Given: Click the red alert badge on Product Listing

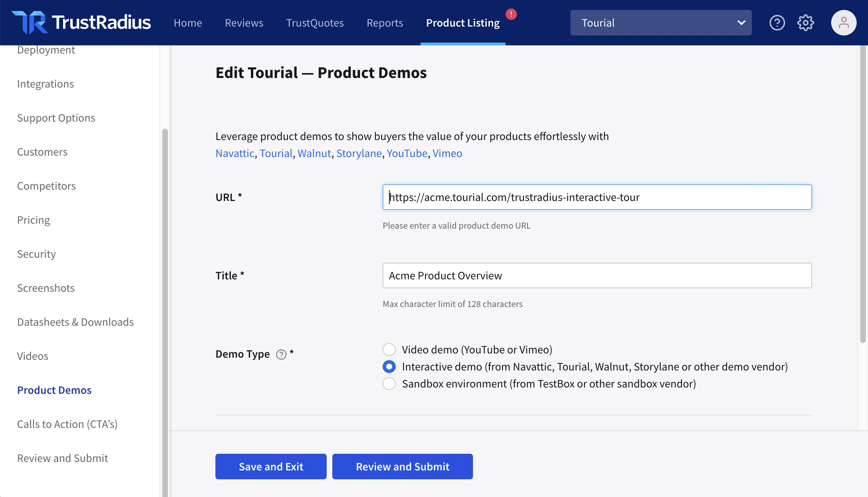Looking at the screenshot, I should pyautogui.click(x=511, y=14).
